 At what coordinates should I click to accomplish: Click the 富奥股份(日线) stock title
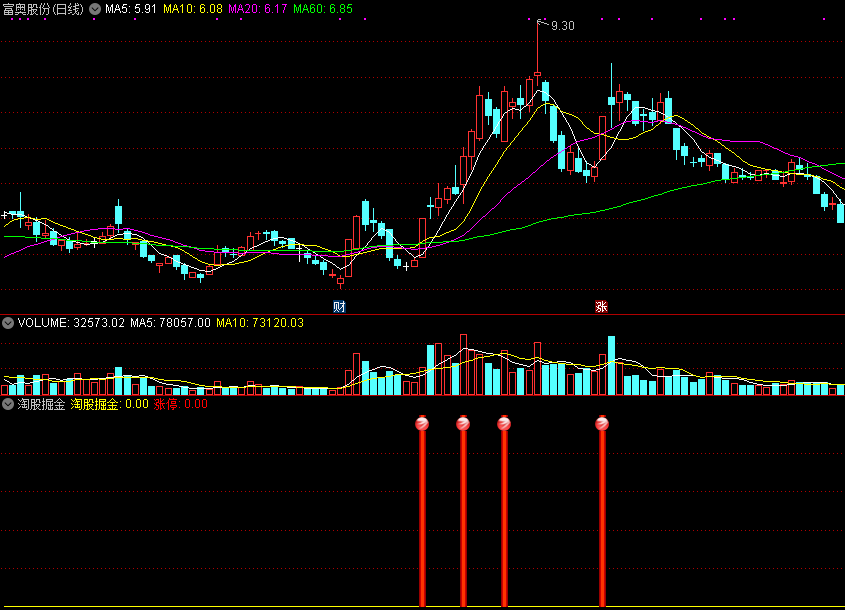[43, 9]
